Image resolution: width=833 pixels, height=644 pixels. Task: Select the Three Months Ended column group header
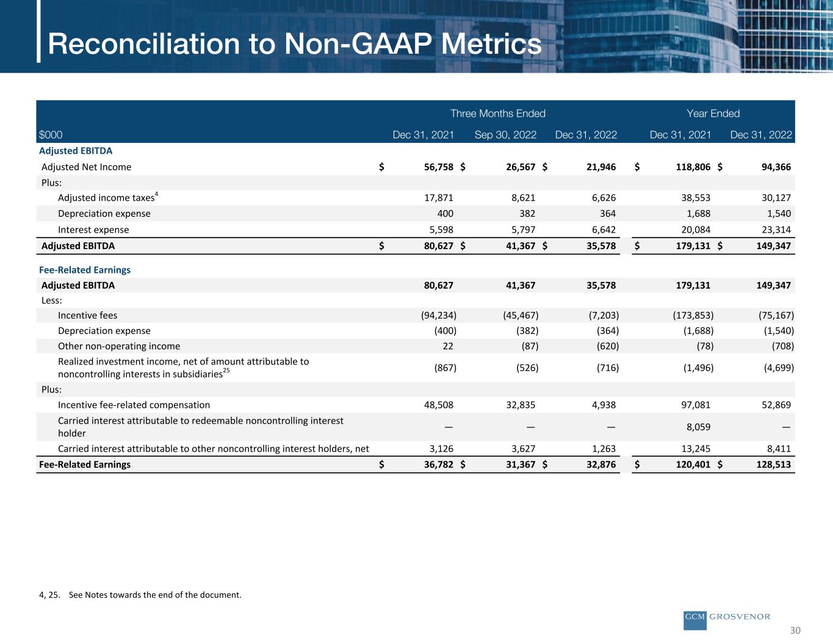point(497,114)
